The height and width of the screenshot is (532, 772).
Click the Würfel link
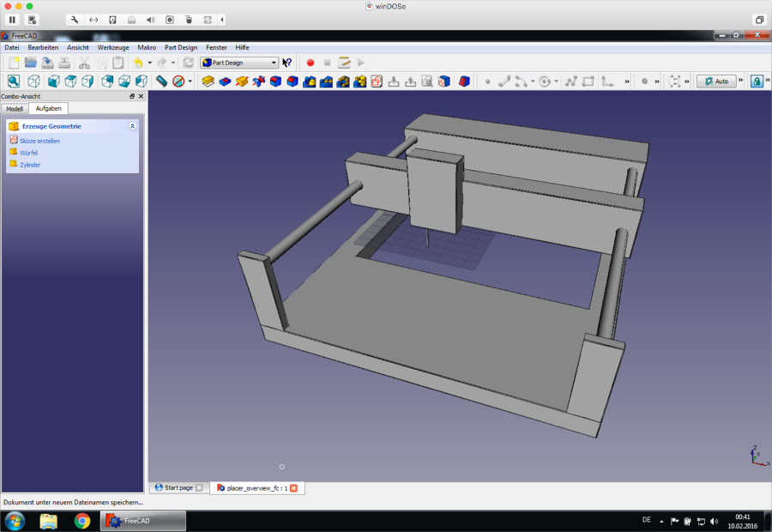click(x=28, y=153)
